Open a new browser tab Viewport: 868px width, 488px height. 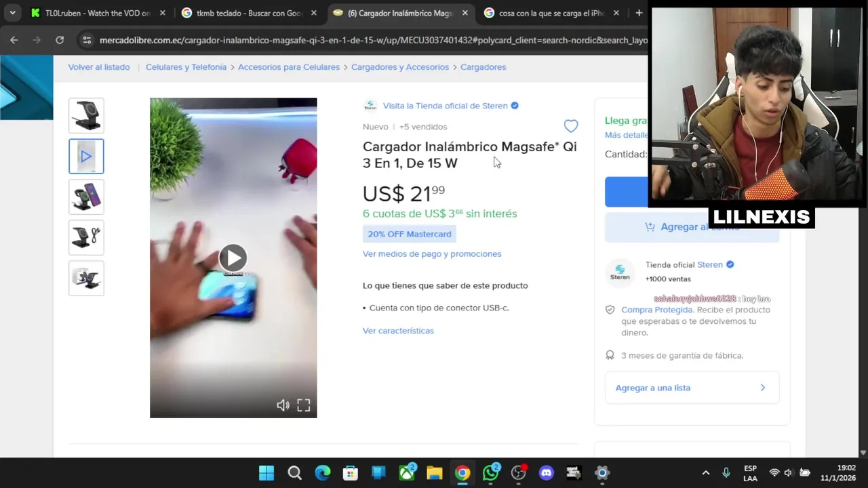639,13
